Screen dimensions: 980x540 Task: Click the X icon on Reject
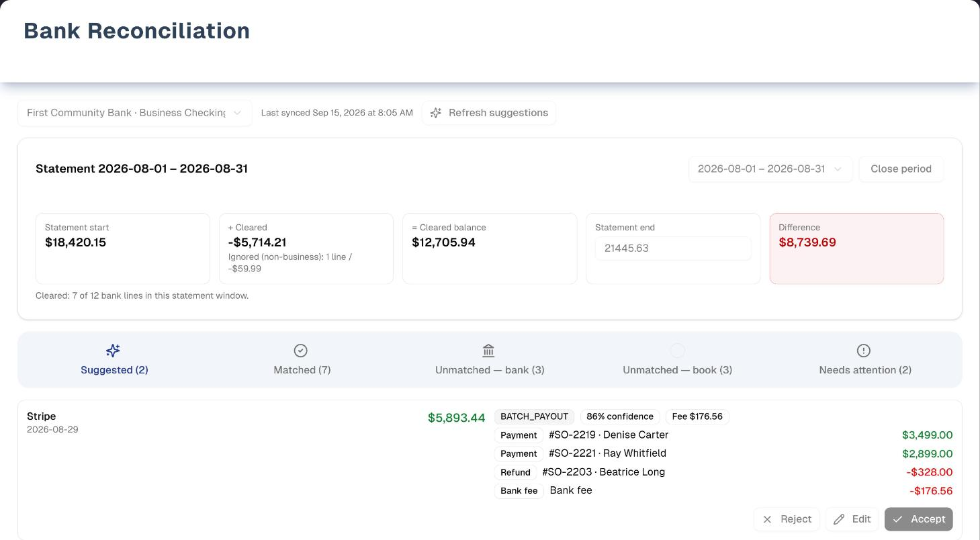pos(767,519)
